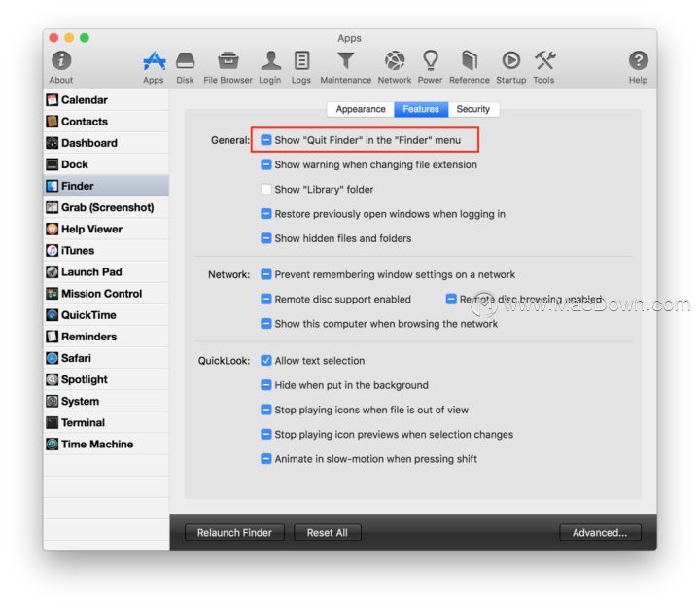The width and height of the screenshot is (700, 607).
Task: Select Finder in the sidebar list
Action: (106, 186)
